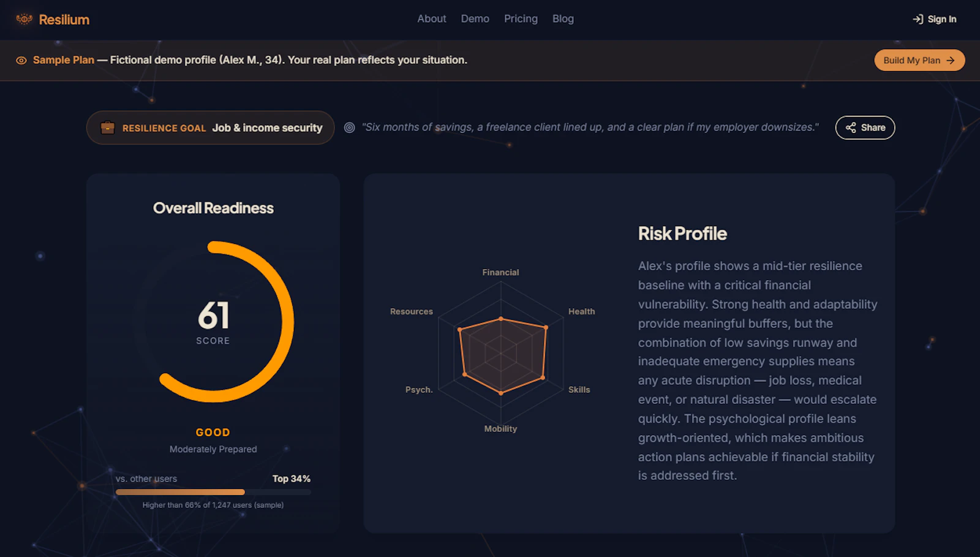Open the Blog link

click(563, 19)
